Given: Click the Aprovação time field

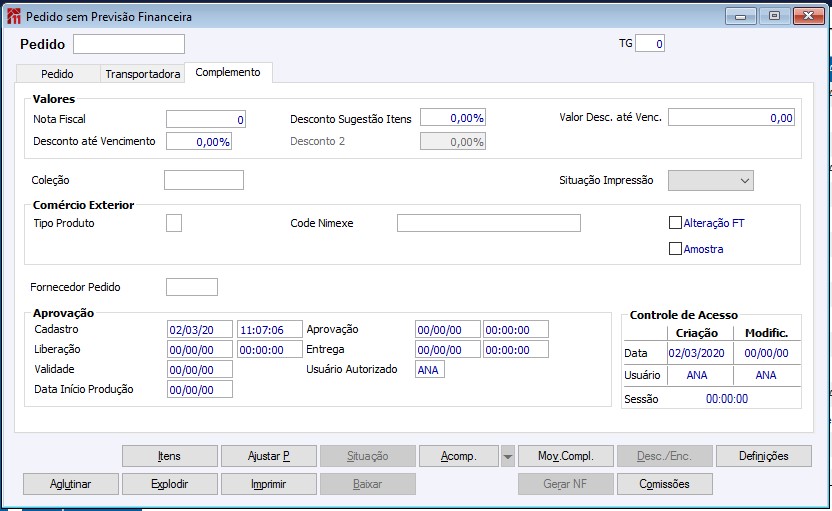Looking at the screenshot, I should (516, 330).
